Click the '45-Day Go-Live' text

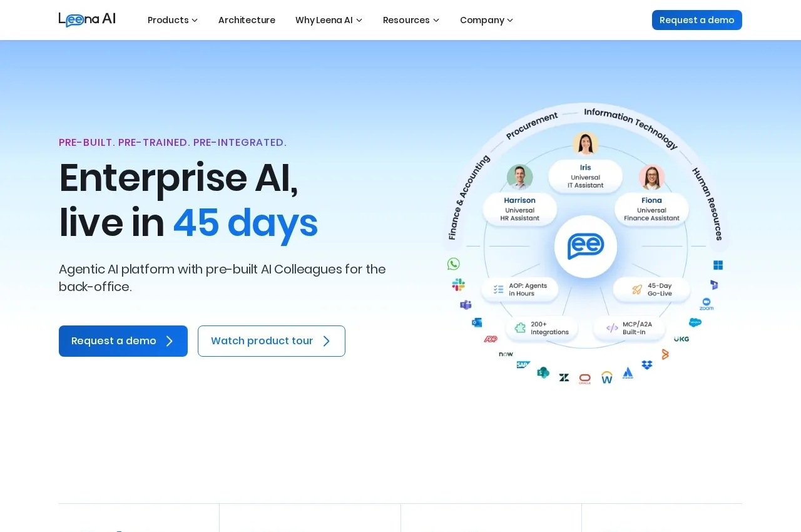coord(660,289)
